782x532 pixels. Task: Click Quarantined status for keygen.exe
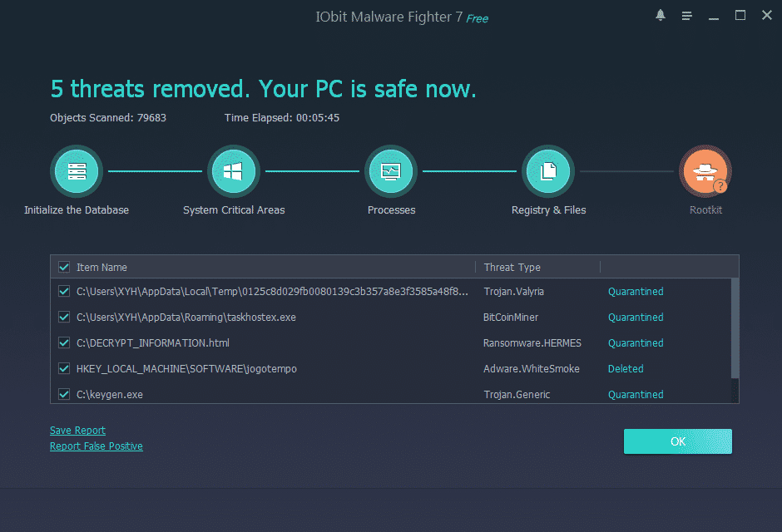pyautogui.click(x=636, y=395)
